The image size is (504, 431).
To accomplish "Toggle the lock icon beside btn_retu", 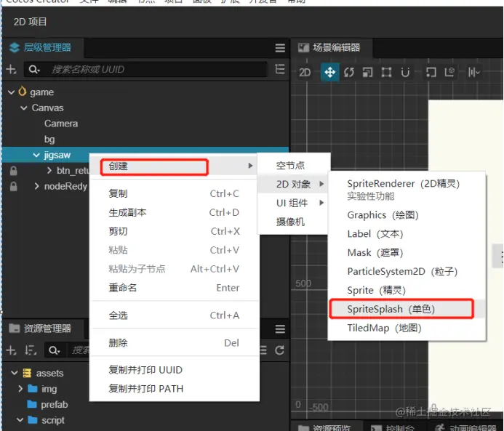I will [x=14, y=171].
